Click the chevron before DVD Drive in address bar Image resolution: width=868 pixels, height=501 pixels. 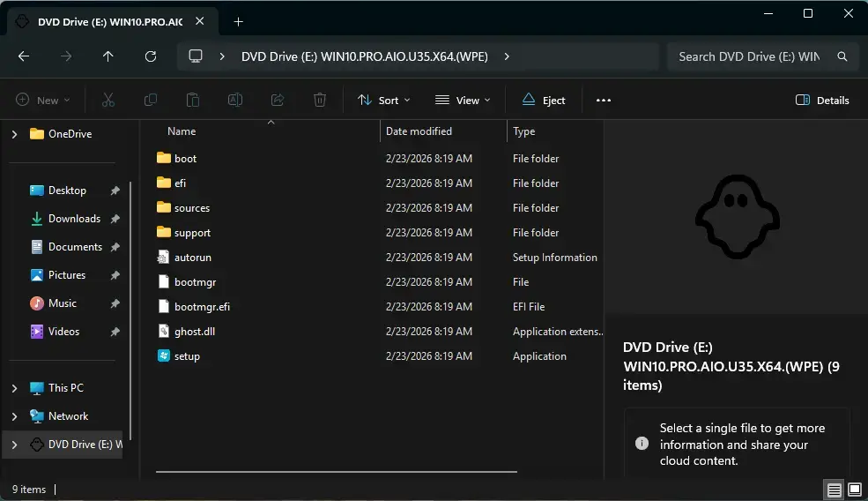pyautogui.click(x=222, y=56)
